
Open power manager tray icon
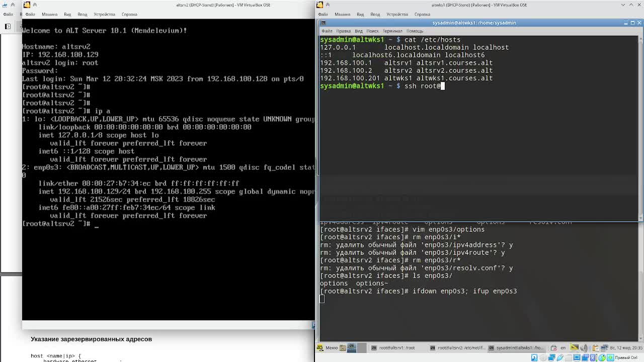coord(574,347)
